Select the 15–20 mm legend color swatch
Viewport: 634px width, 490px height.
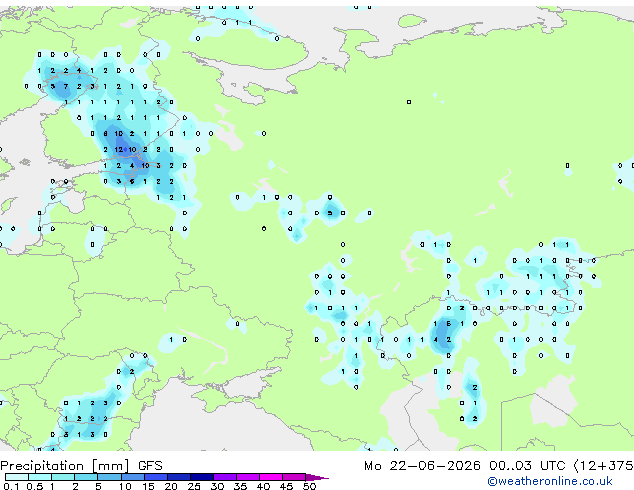[x=156, y=477]
